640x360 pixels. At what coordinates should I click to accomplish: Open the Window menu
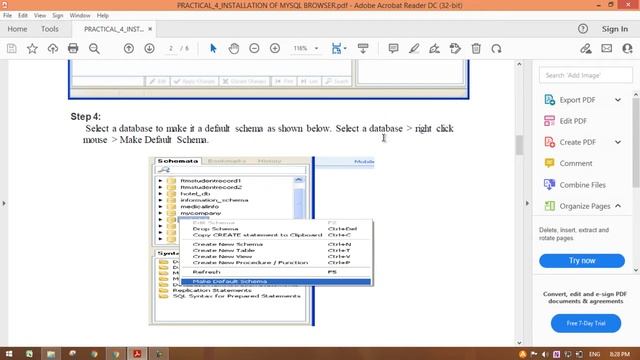[80, 16]
